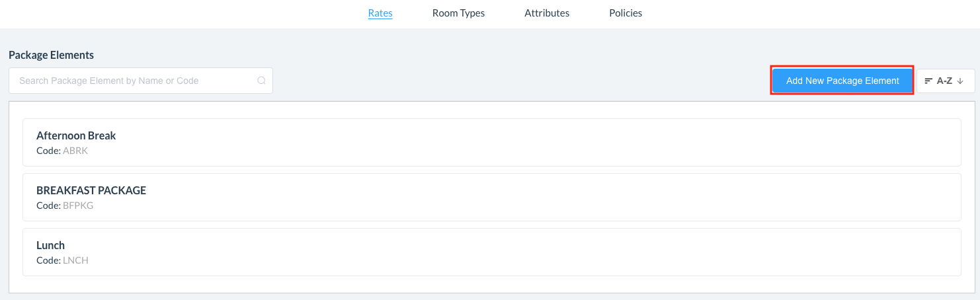The image size is (980, 300).
Task: Click the Code label under Afternoon Break
Action: click(x=48, y=151)
